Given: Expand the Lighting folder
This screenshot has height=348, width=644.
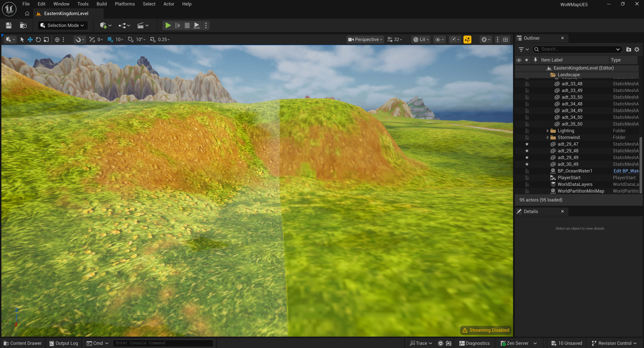Looking at the screenshot, I should point(548,131).
